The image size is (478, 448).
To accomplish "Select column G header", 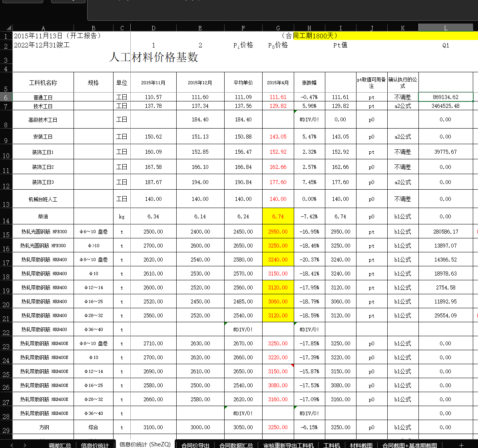I will (x=278, y=28).
